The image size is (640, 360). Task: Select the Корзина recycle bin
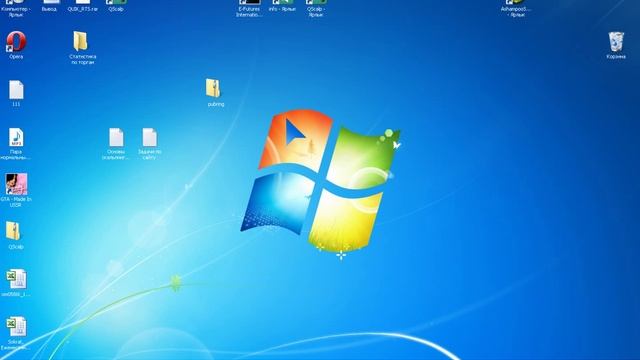tap(616, 46)
